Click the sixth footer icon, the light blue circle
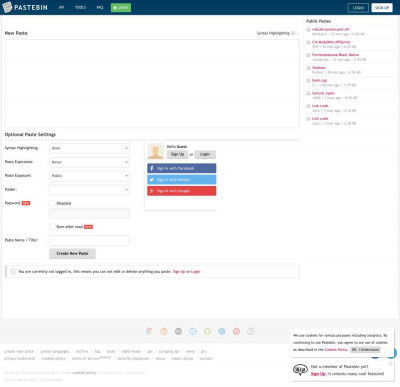Screen dimensions: 400x387 [x=222, y=331]
